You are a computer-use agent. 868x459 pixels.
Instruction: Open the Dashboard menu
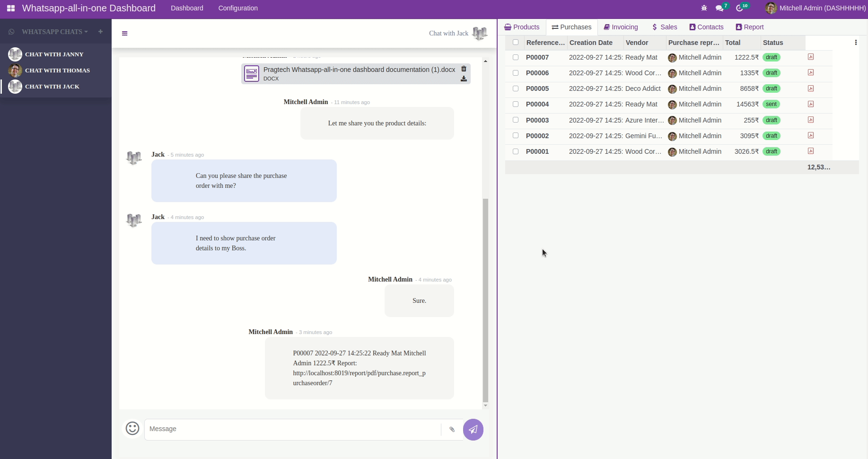(x=187, y=8)
